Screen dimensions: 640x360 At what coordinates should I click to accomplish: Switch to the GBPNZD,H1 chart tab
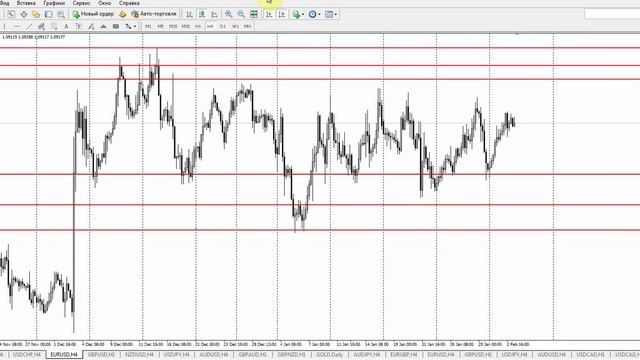pyautogui.click(x=291, y=355)
